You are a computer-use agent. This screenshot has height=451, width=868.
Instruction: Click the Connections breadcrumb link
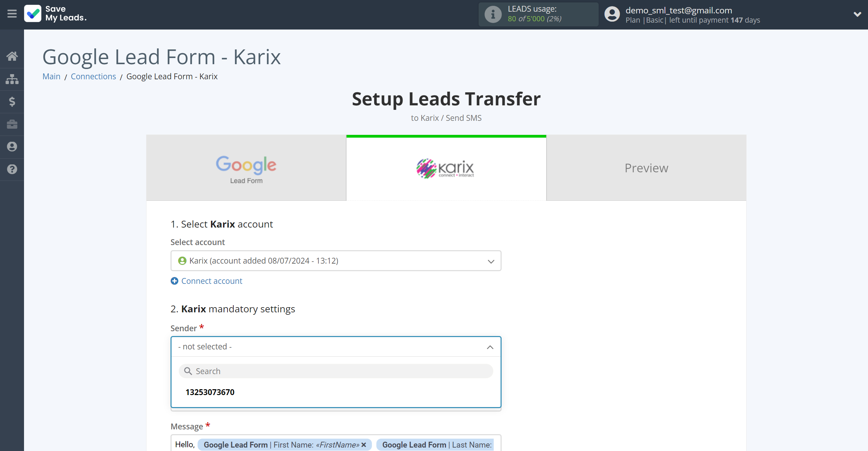[93, 76]
